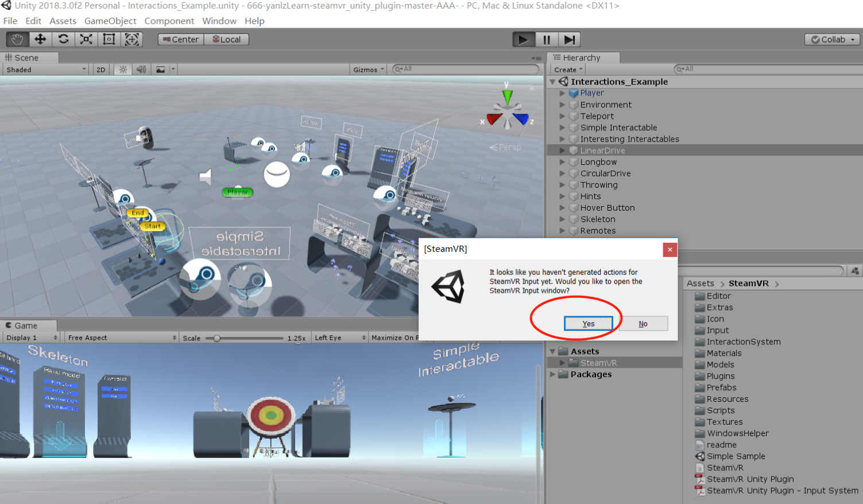Open Scene effects image dropdown

point(165,69)
